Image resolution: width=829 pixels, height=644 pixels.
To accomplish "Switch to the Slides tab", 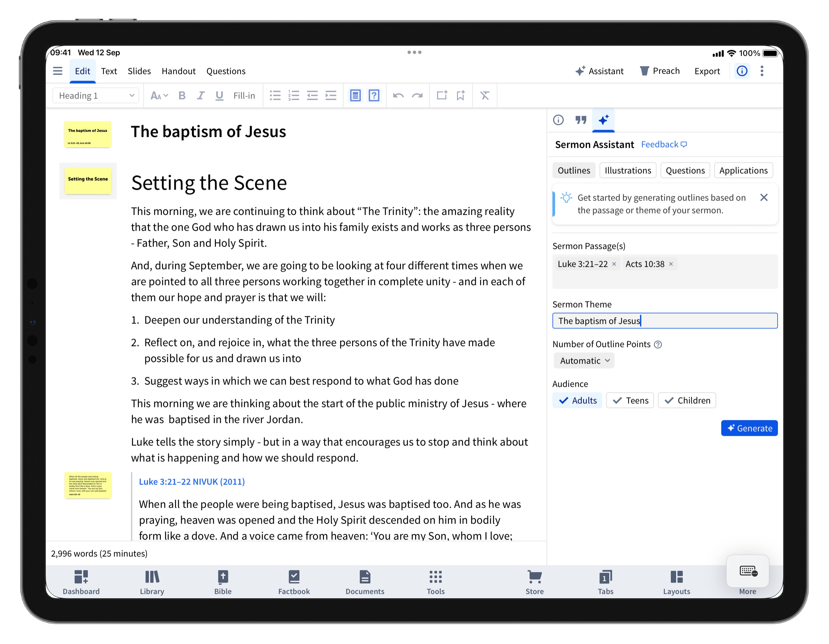I will (x=139, y=71).
